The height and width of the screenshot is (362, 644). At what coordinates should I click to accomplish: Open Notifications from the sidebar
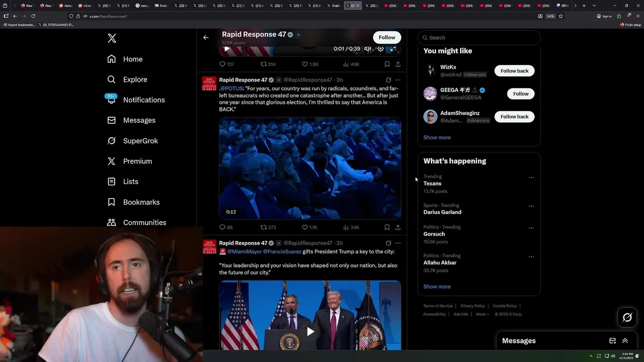pyautogui.click(x=135, y=100)
